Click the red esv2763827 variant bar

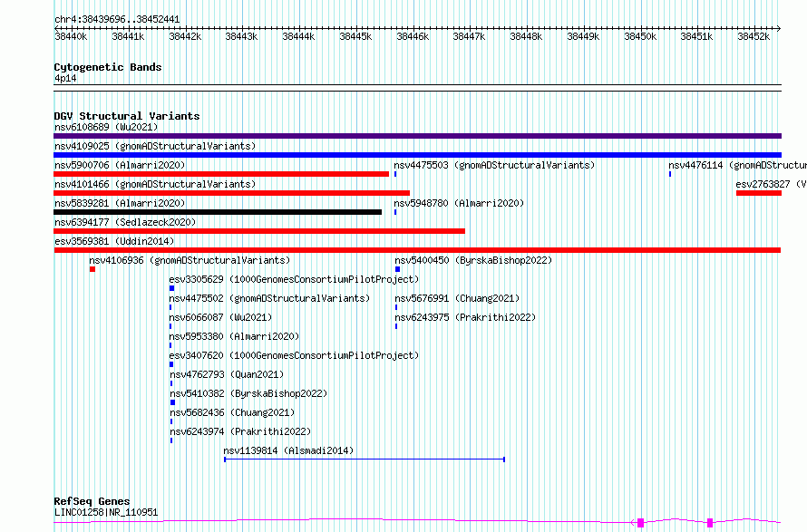759,193
